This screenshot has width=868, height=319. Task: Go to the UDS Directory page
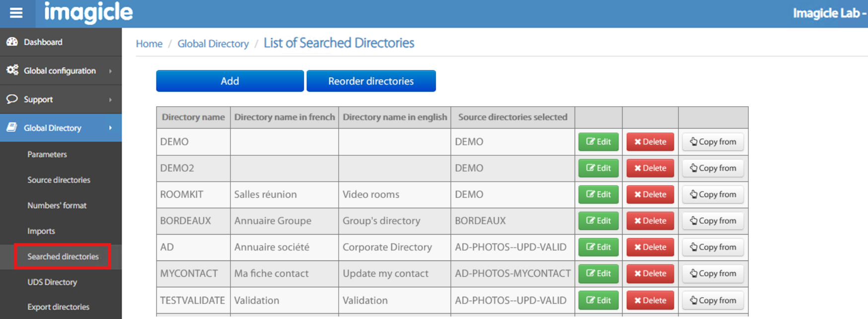52,282
